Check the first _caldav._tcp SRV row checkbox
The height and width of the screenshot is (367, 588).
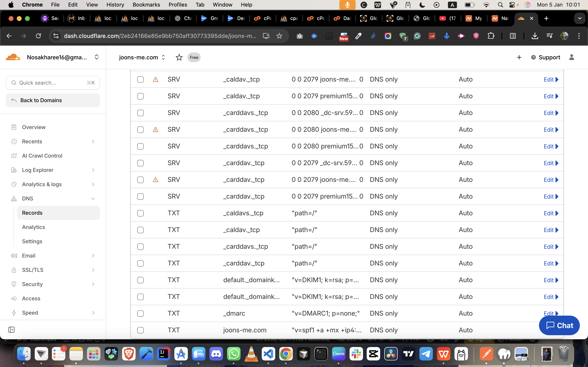pyautogui.click(x=140, y=80)
